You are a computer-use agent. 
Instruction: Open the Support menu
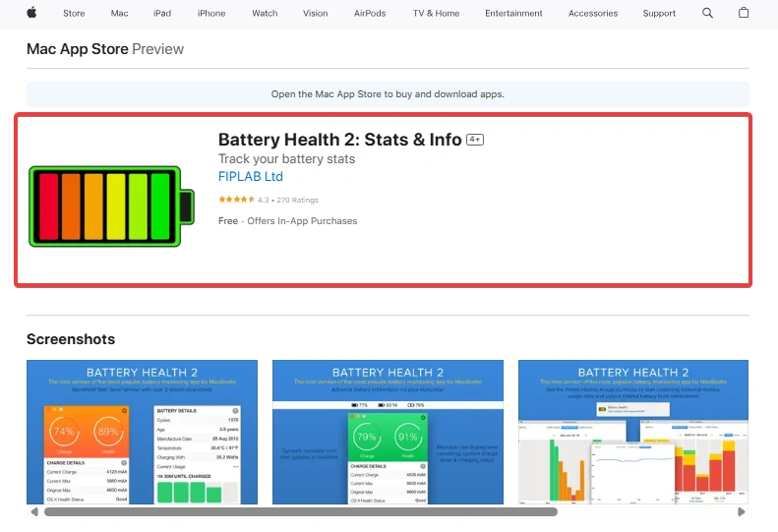coord(659,14)
